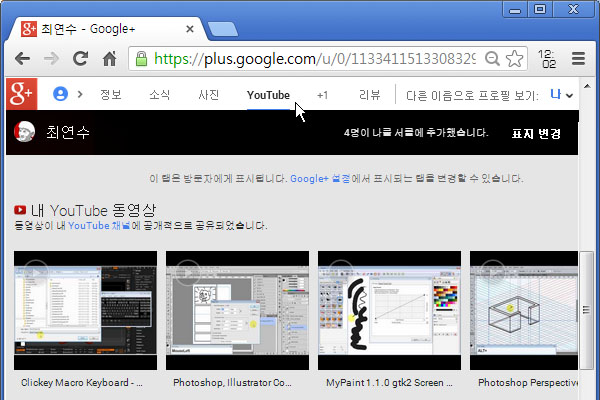The width and height of the screenshot is (600, 400).
Task: Click the 표지 변경 button
Action: pyautogui.click(x=536, y=133)
